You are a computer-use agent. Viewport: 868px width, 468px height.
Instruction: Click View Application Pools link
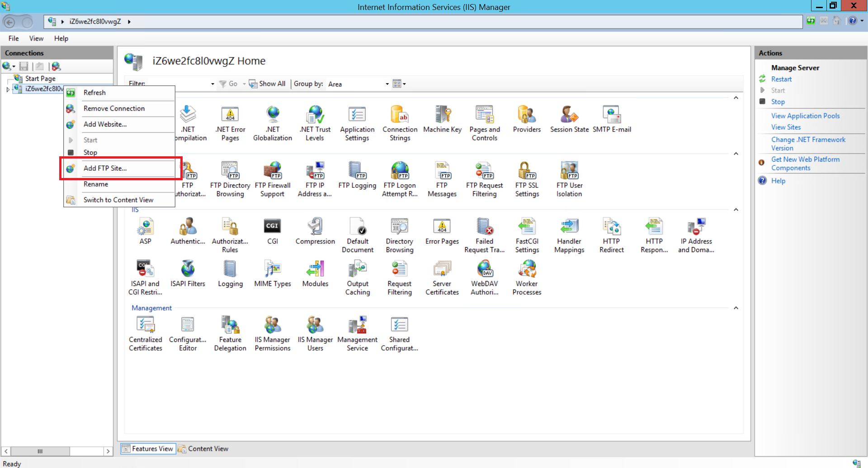[x=805, y=116]
